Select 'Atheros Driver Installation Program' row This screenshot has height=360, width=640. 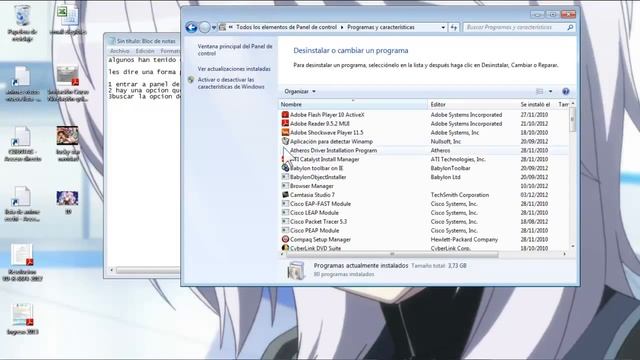click(x=424, y=151)
